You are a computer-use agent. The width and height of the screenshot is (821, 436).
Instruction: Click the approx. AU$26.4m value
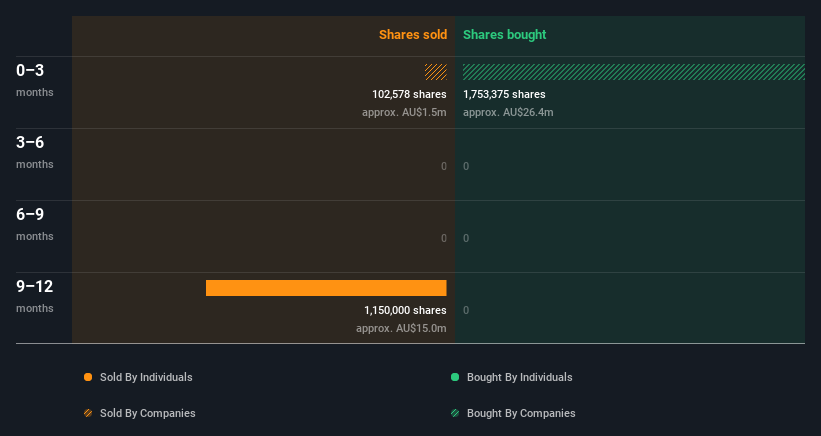pyautogui.click(x=508, y=112)
